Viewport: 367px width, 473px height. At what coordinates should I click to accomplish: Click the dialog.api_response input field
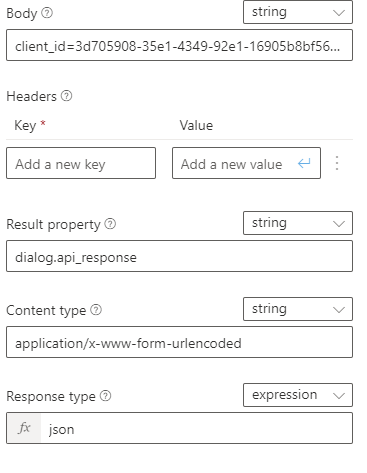click(x=179, y=256)
